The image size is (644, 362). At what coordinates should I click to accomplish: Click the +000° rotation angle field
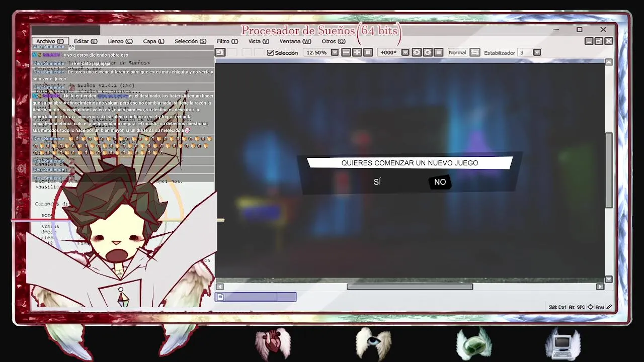click(389, 53)
